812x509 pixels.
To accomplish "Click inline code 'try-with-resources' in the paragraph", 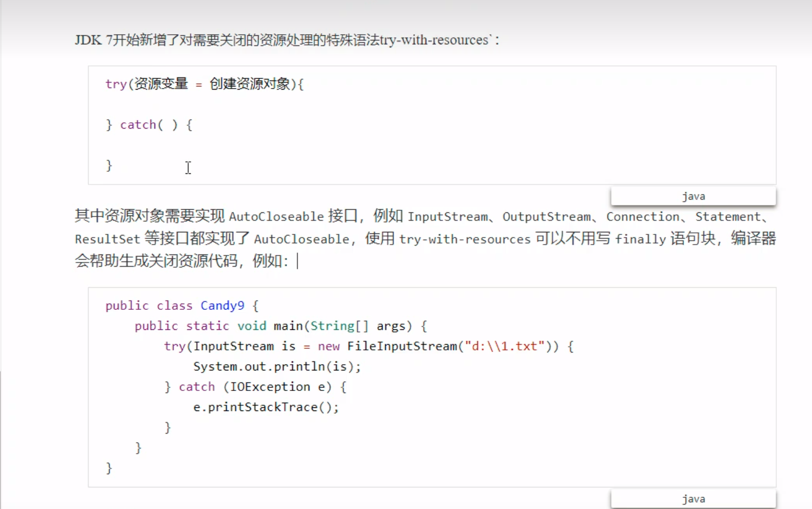I will 464,239.
